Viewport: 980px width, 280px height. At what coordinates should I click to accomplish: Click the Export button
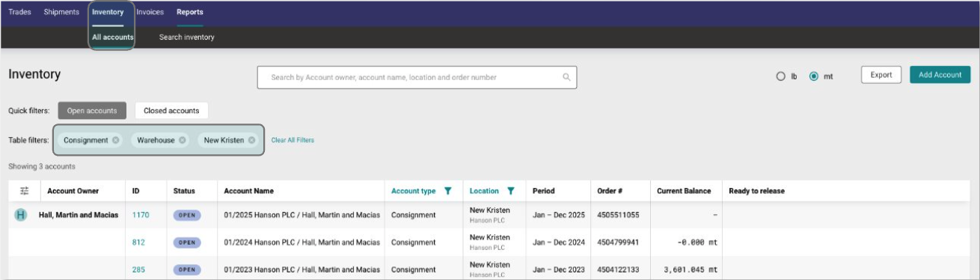tap(881, 75)
